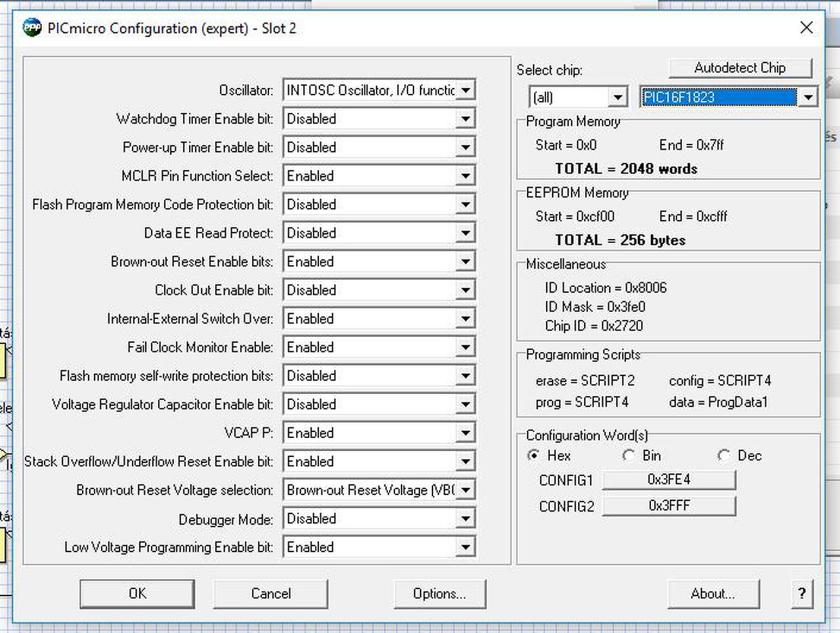Open Brown-out Reset Voltage selection dropdown
Viewport: 840px width, 633px height.
coord(379,490)
